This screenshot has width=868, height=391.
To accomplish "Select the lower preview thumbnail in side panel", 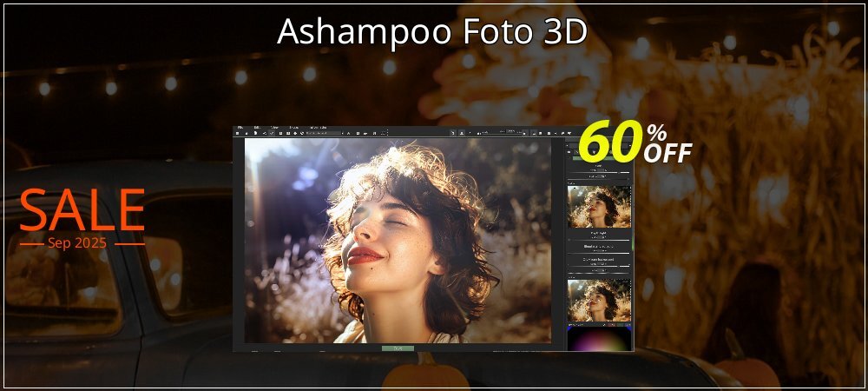I will (x=599, y=300).
